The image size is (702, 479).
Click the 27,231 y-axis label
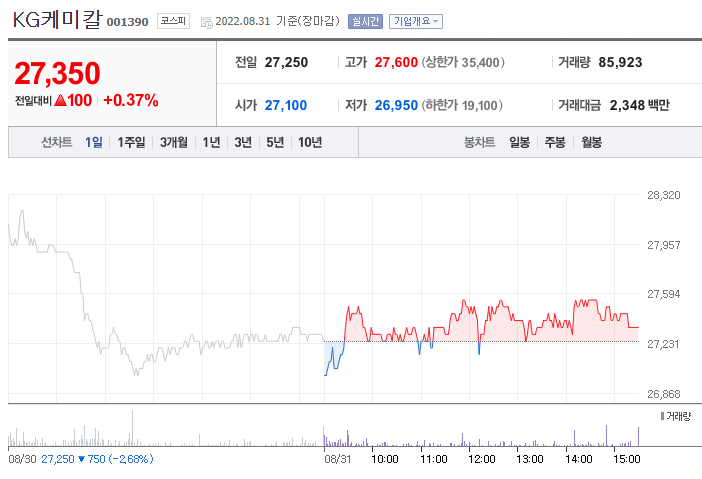663,344
